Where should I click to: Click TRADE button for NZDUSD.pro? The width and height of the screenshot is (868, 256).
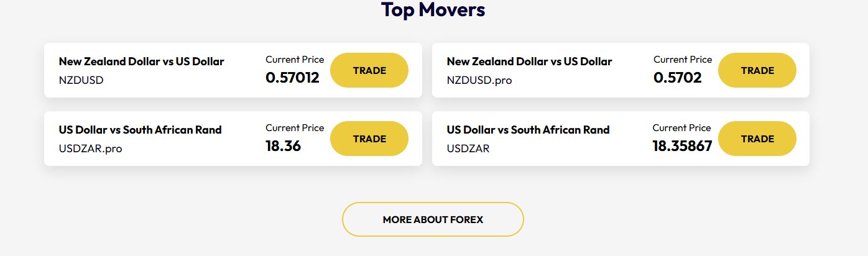[x=757, y=70]
